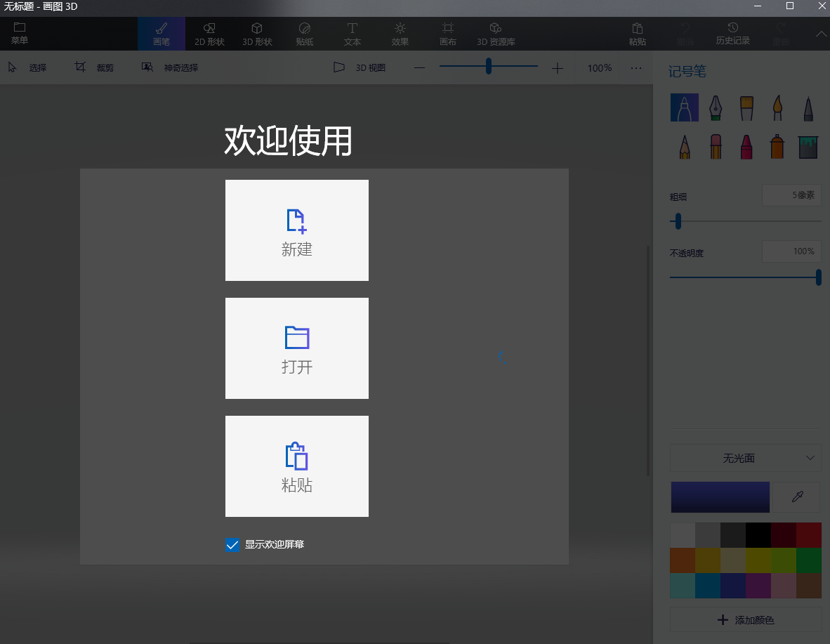Pick the orange color swatch
Image resolution: width=830 pixels, height=644 pixels.
pyautogui.click(x=683, y=560)
